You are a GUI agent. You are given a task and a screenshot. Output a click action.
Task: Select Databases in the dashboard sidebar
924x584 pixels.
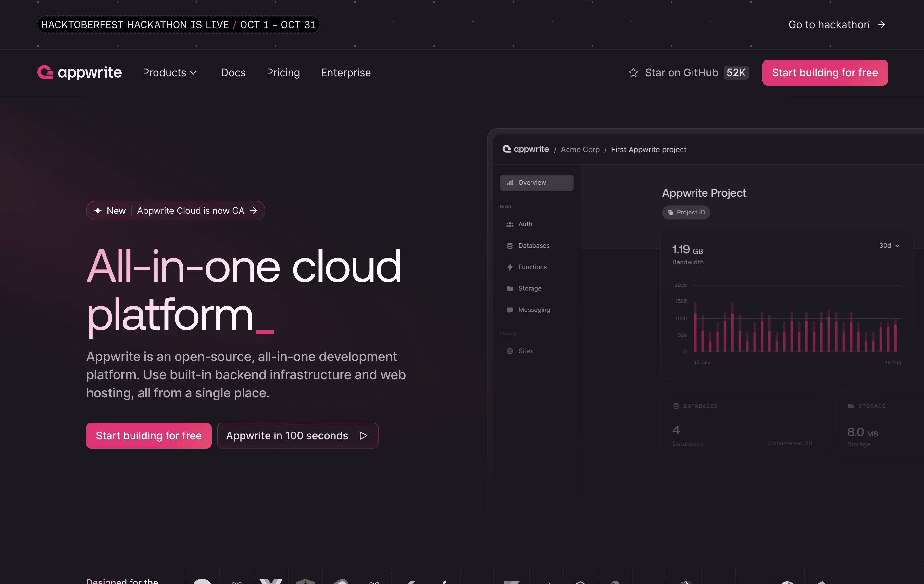pos(536,246)
